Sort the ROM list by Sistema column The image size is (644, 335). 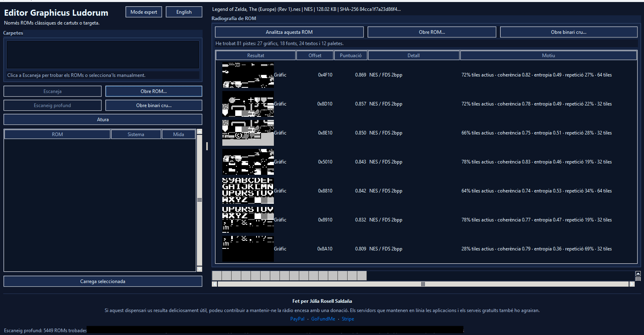click(x=136, y=134)
